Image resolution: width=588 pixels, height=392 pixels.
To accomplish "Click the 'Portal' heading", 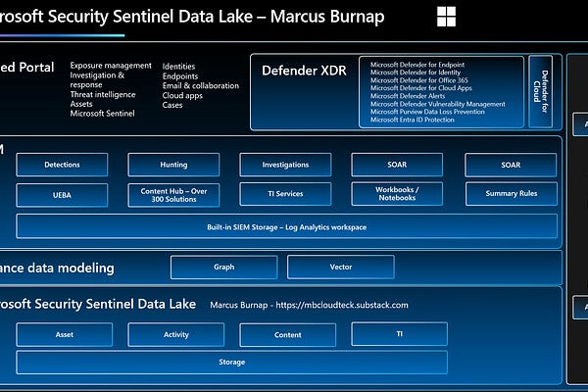I will coord(27,68).
